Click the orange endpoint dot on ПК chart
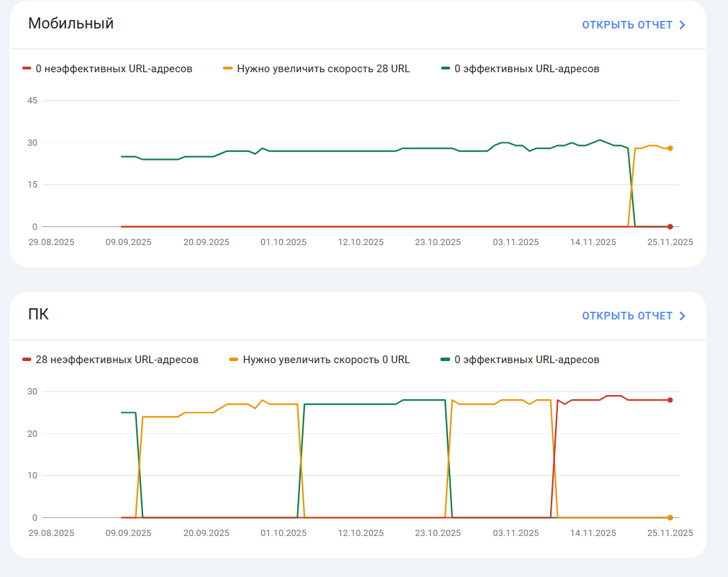 [x=670, y=517]
